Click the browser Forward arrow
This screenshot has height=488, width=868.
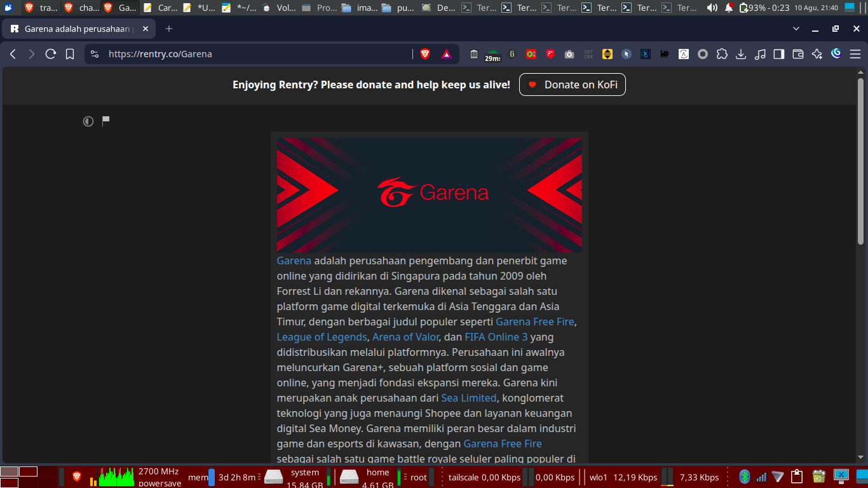pyautogui.click(x=32, y=54)
